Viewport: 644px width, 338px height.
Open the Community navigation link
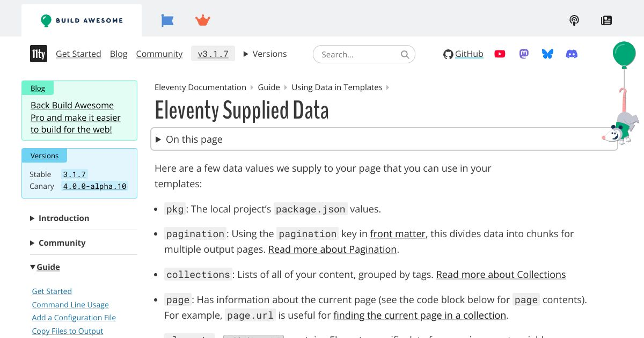coord(159,54)
